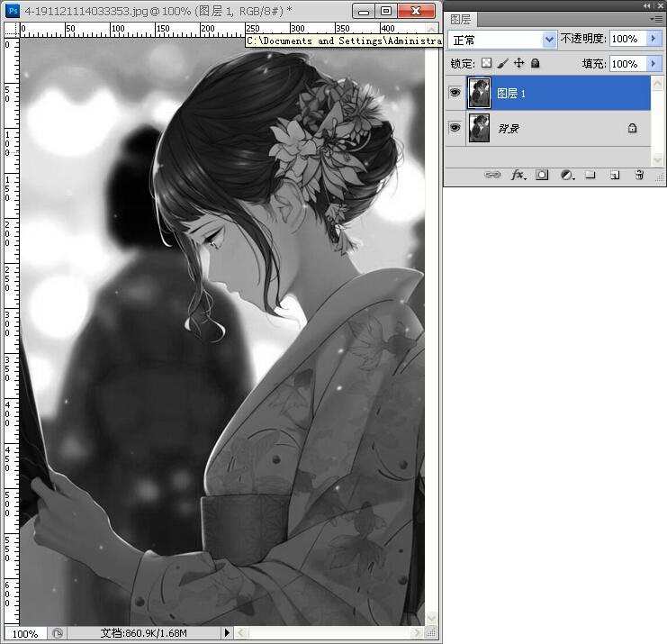Image resolution: width=667 pixels, height=644 pixels.
Task: Minimize the document window
Action: point(364,11)
